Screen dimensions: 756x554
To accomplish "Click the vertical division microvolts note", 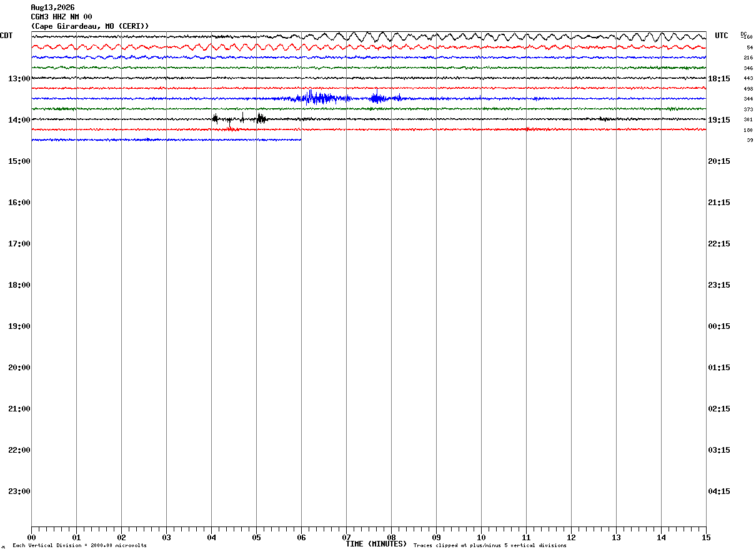I will [x=80, y=546].
